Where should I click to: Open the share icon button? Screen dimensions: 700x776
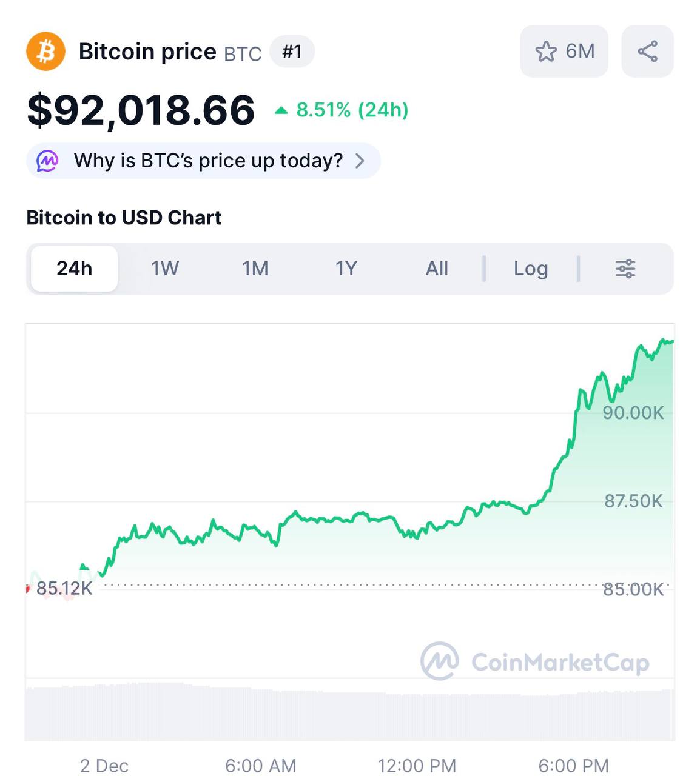point(647,52)
